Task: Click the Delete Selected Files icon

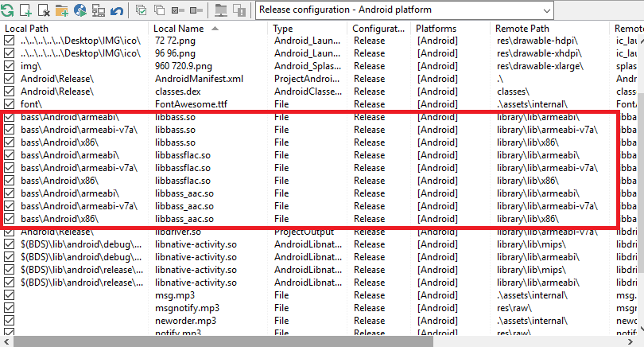Action: [x=44, y=10]
